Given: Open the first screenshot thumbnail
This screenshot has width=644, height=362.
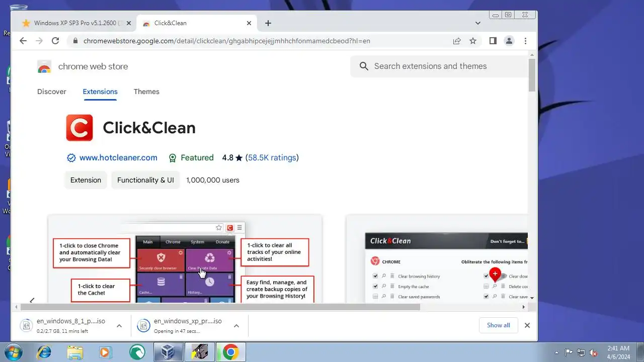Looking at the screenshot, I should [x=185, y=258].
